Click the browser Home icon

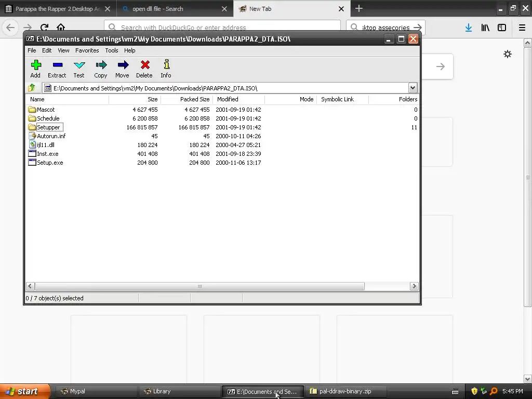click(x=61, y=27)
